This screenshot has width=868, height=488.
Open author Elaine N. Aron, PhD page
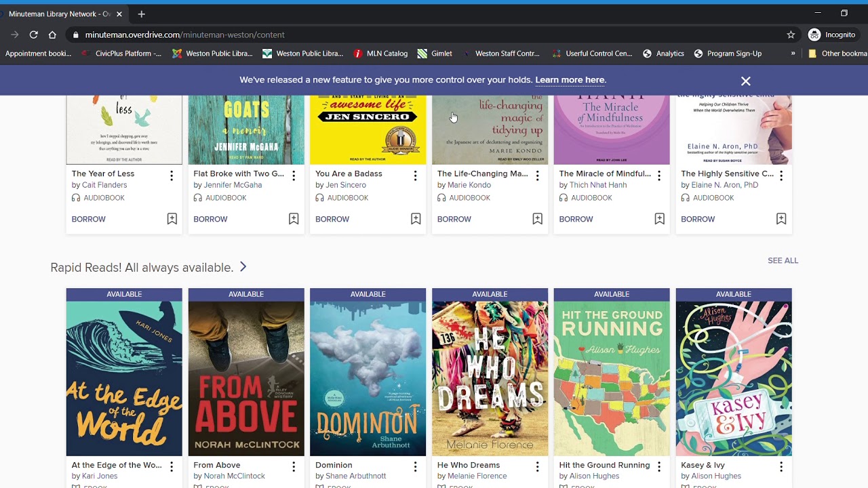(x=725, y=185)
